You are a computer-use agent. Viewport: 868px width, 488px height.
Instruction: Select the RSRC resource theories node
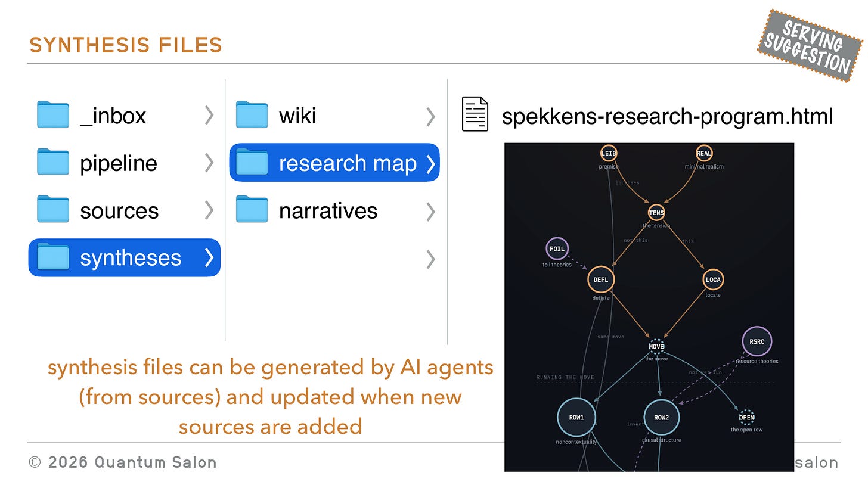pos(757,342)
